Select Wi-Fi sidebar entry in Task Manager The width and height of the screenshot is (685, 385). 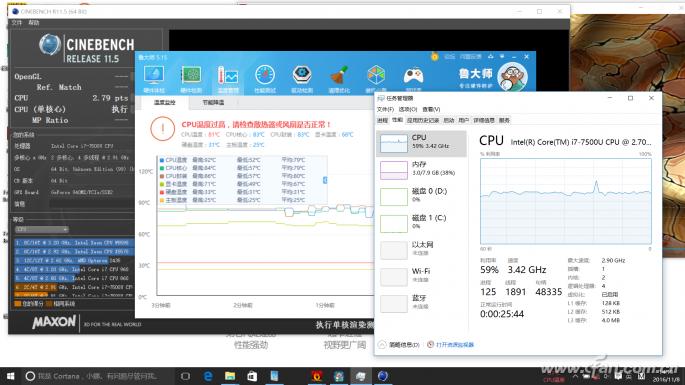tap(421, 277)
